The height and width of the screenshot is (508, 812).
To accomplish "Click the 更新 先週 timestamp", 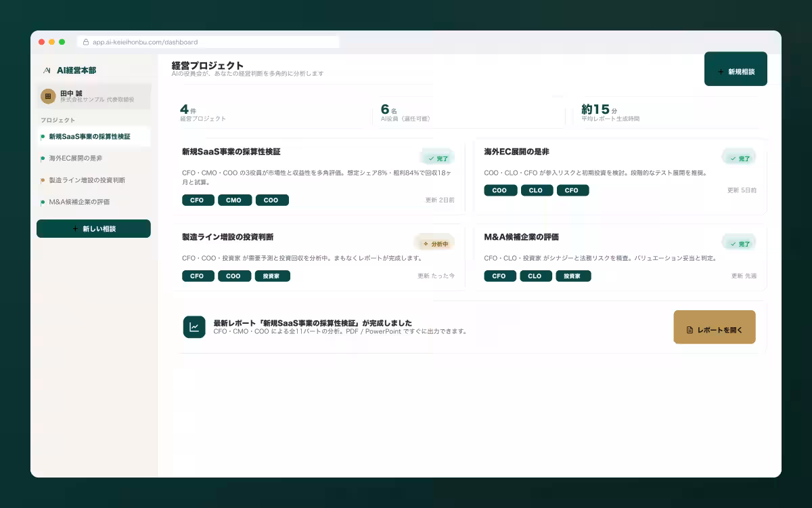I will [x=744, y=276].
